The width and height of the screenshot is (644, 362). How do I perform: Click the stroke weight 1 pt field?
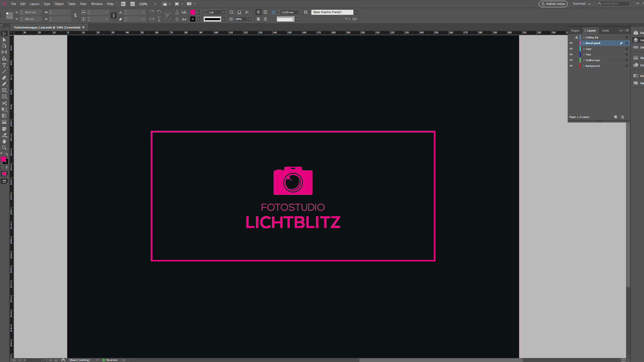(x=214, y=12)
